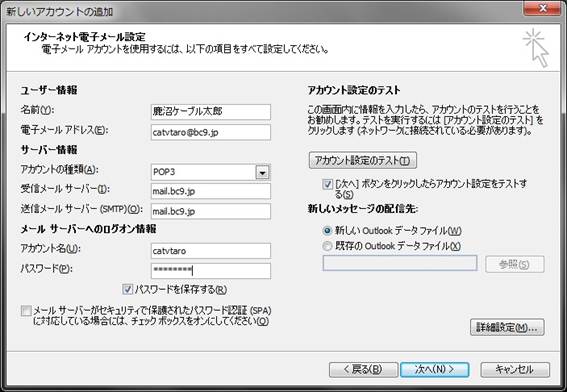Click the キャンセル button
This screenshot has height=392, width=567.
tap(515, 370)
